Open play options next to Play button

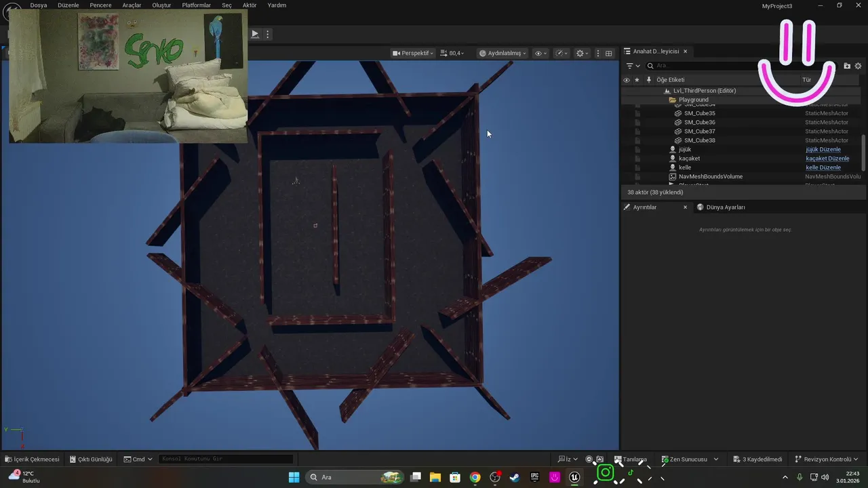tap(268, 34)
